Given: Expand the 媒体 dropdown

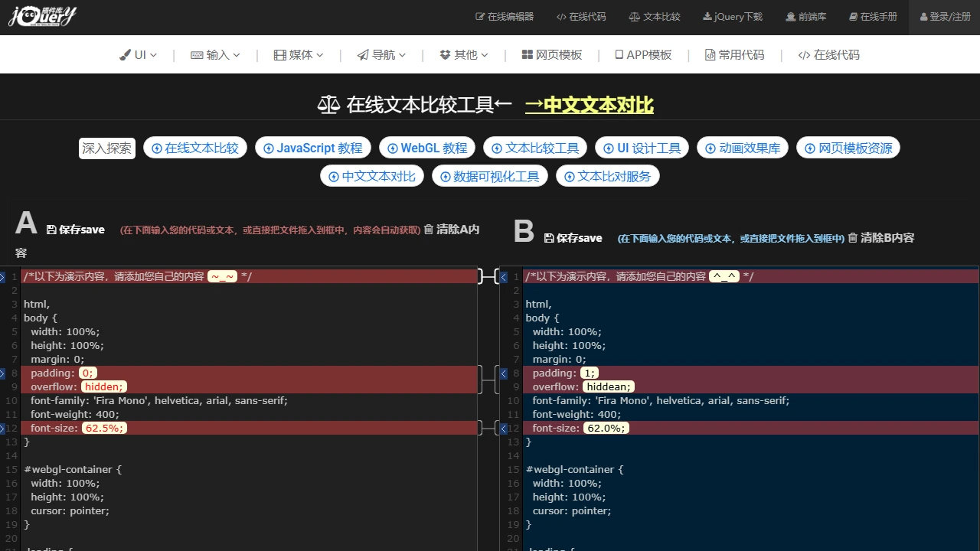Looking at the screenshot, I should click(298, 54).
